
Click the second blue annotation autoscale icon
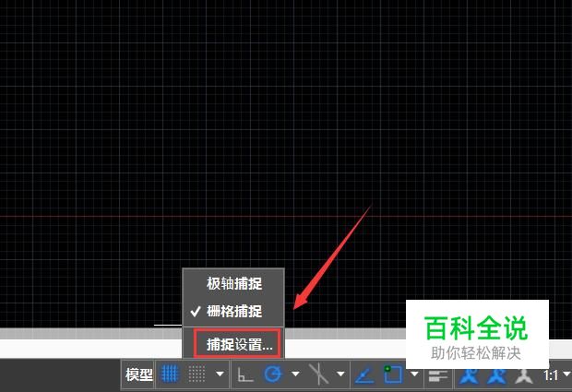coord(497,375)
